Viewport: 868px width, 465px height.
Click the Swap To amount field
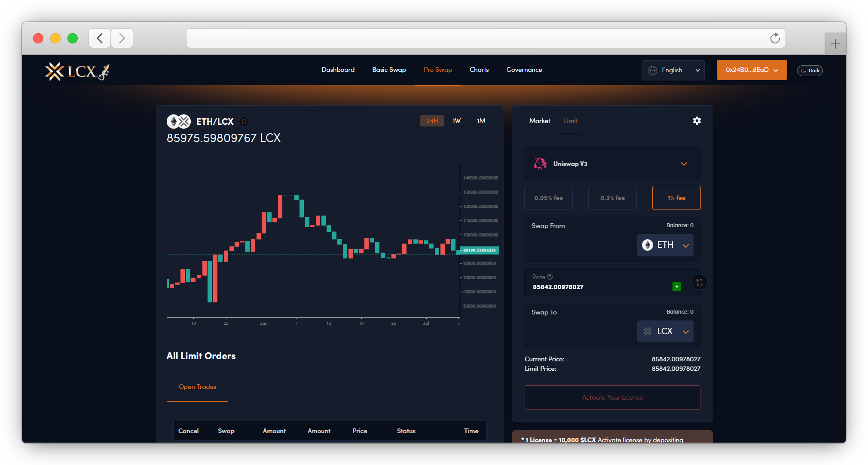[582, 331]
